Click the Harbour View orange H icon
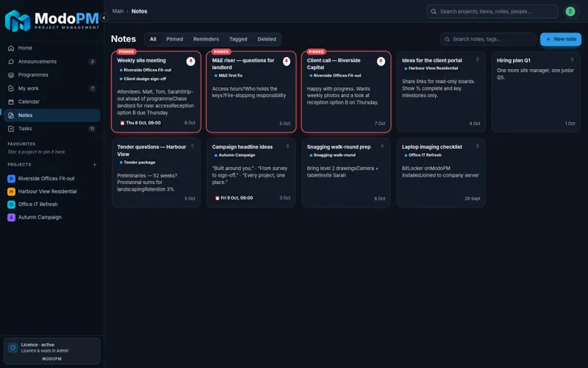 click(11, 191)
